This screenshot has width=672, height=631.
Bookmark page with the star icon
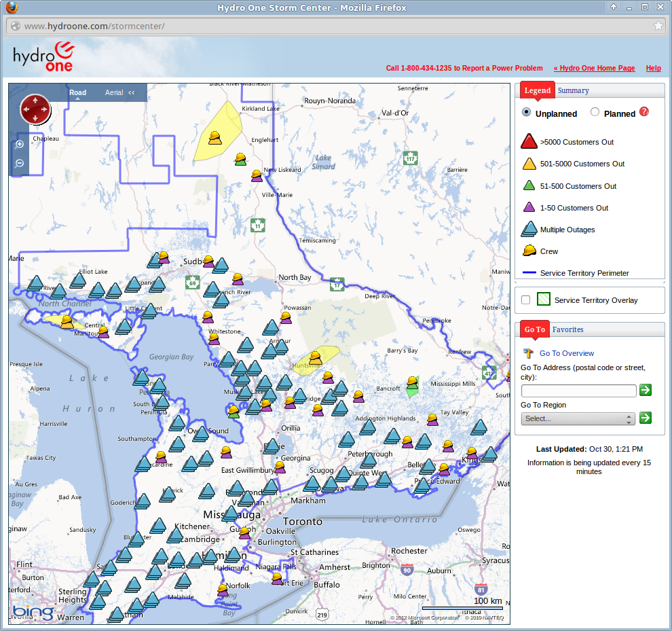pyautogui.click(x=658, y=26)
